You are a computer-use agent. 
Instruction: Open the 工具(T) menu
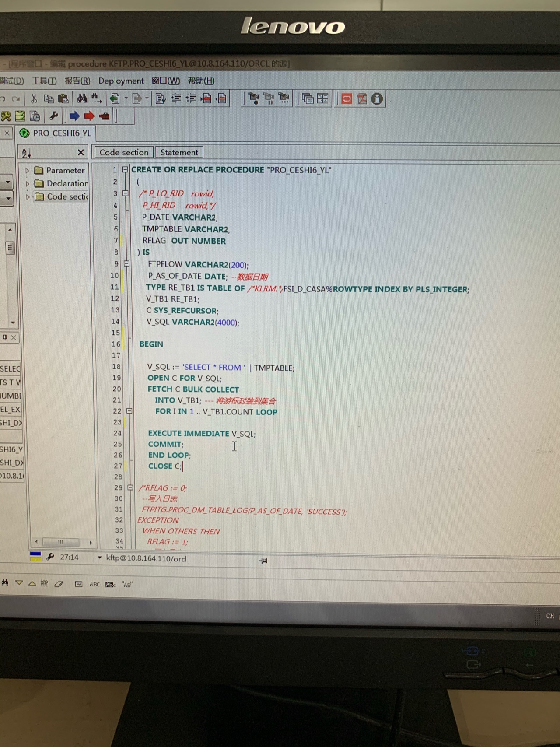pos(44,81)
